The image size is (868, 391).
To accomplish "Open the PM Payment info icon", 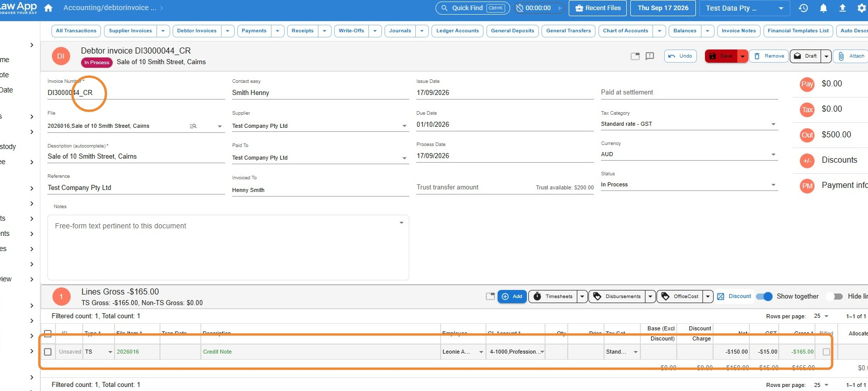I will pyautogui.click(x=807, y=186).
